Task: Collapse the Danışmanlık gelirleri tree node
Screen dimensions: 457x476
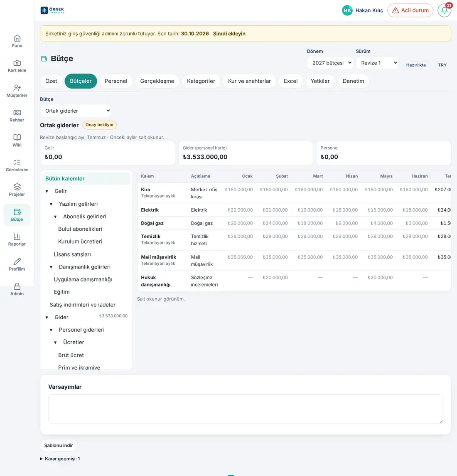Action: tap(51, 267)
